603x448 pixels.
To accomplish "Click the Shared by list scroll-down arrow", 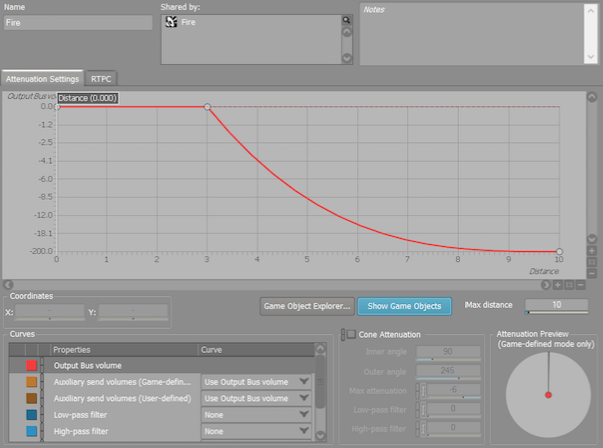I will pos(346,58).
